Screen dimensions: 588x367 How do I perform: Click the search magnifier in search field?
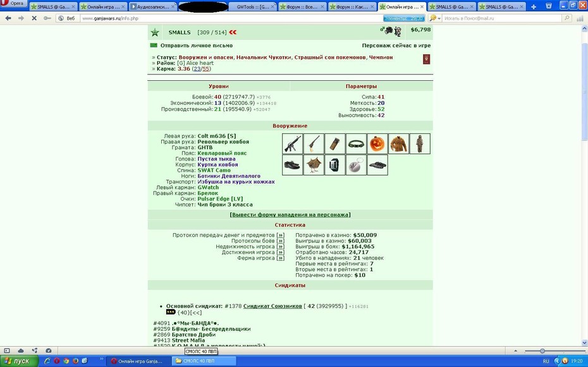tap(567, 18)
